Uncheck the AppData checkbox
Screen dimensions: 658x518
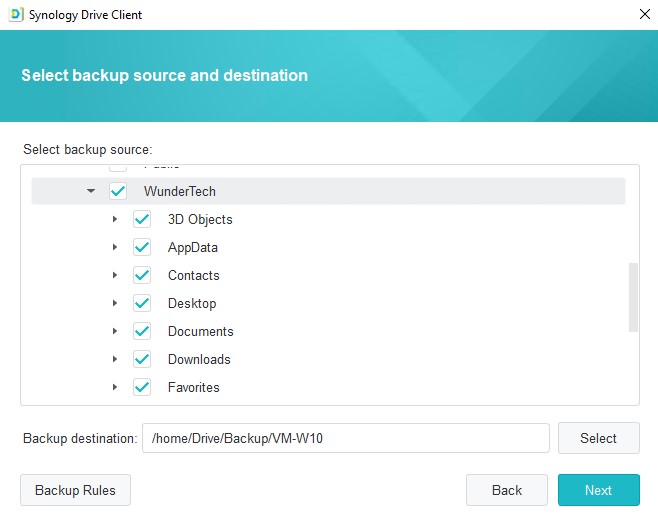[142, 247]
